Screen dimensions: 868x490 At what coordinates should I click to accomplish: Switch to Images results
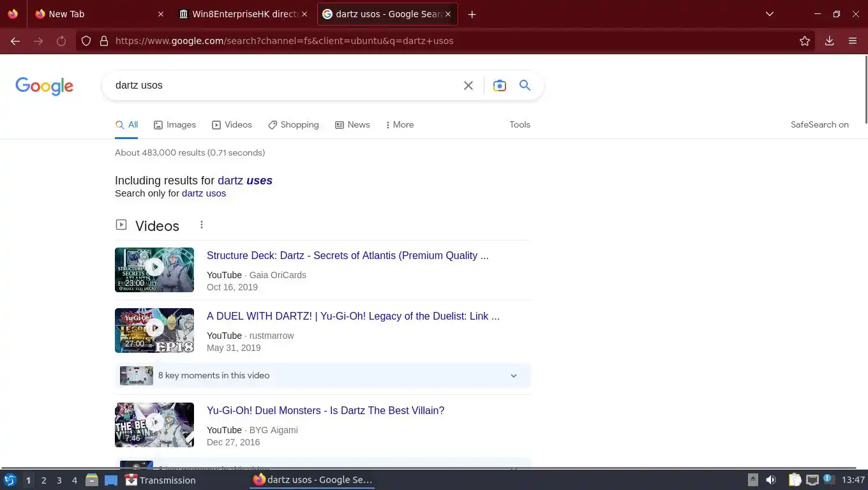click(175, 125)
